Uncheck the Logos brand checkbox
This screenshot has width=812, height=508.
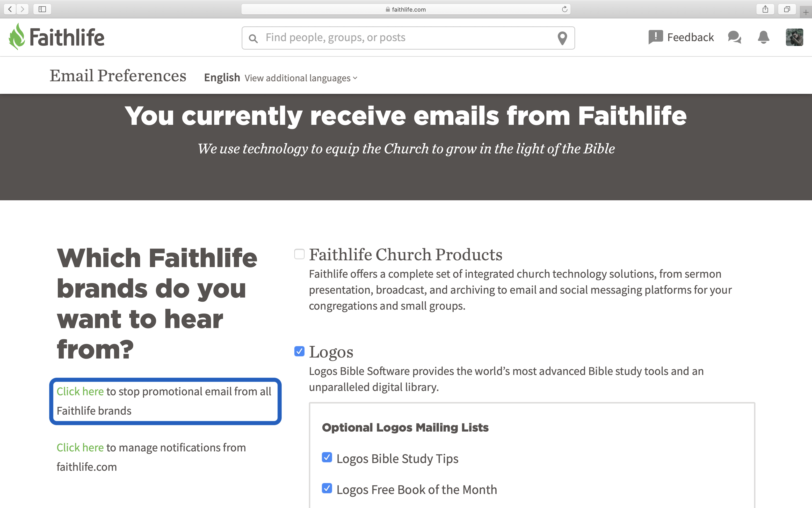(299, 351)
